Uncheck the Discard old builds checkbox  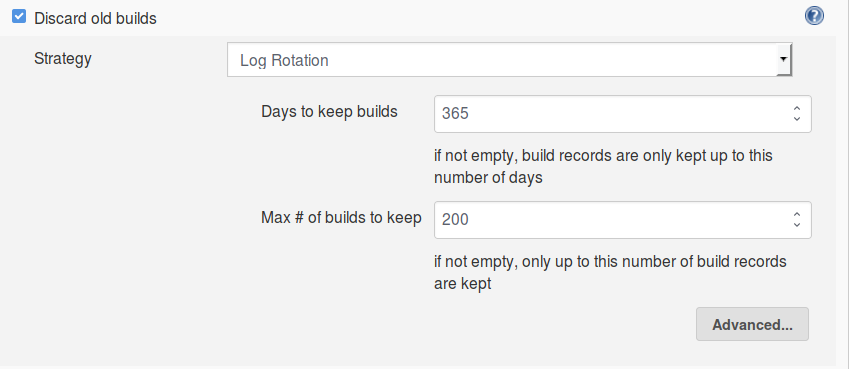[x=19, y=16]
